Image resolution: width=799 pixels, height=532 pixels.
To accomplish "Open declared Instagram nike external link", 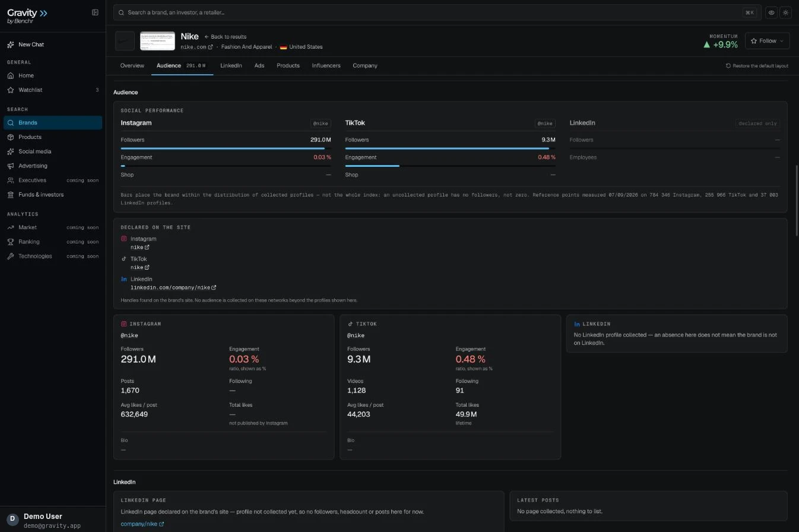I will 140,247.
